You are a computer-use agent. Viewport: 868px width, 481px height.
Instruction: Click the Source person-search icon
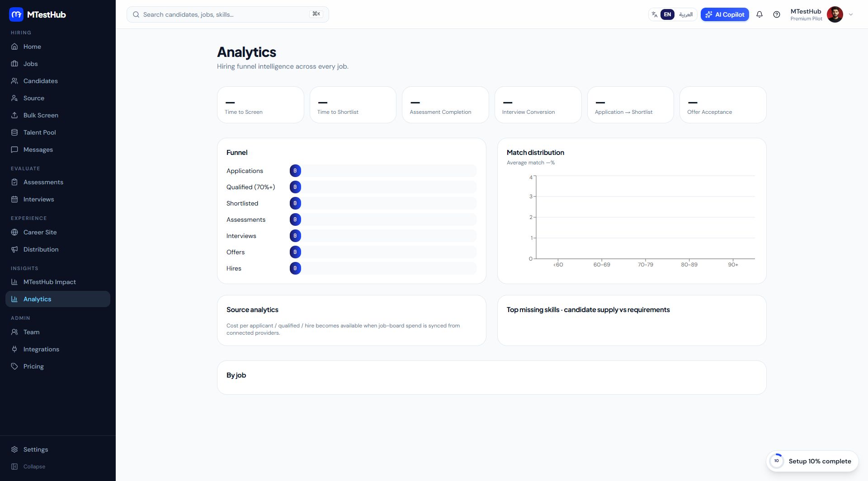click(x=14, y=98)
